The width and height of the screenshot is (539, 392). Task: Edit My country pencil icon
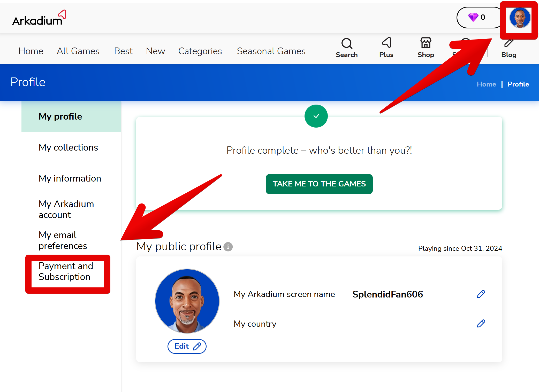tap(481, 324)
